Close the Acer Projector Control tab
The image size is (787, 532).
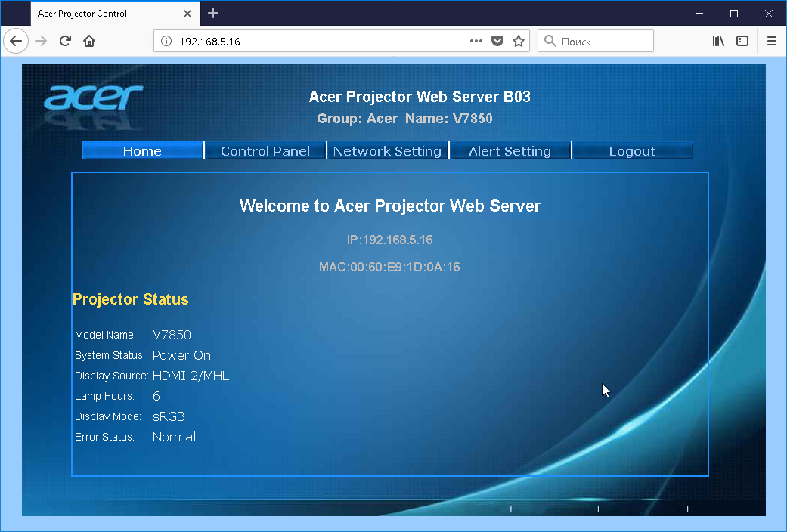[x=187, y=14]
